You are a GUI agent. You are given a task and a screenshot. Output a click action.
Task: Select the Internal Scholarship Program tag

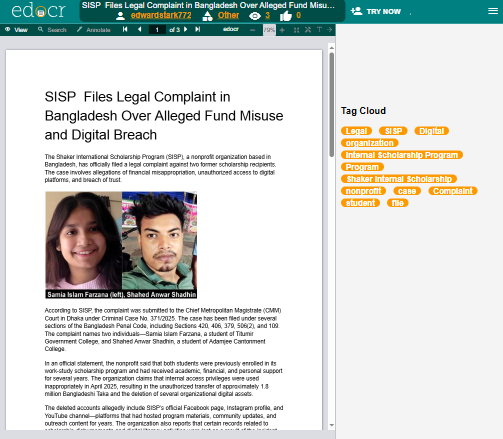click(x=402, y=155)
